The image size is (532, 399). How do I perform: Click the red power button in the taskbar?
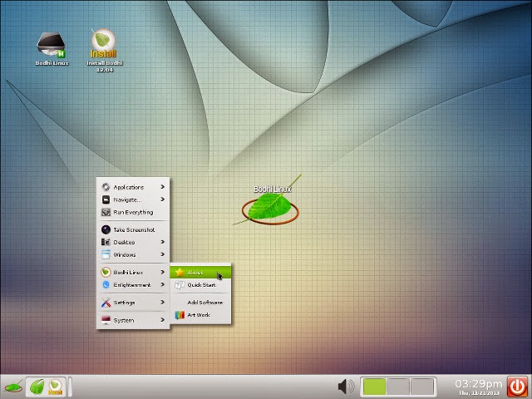pyautogui.click(x=517, y=387)
